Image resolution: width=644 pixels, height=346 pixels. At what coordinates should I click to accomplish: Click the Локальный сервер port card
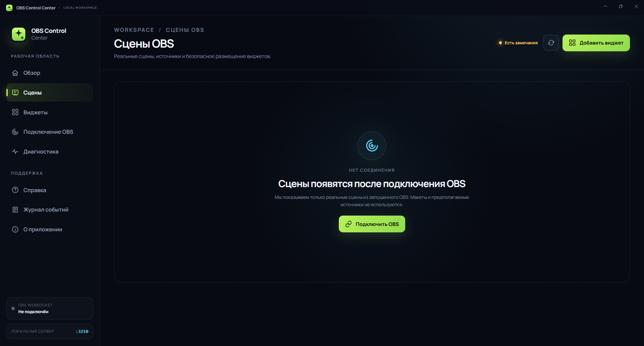click(x=50, y=331)
